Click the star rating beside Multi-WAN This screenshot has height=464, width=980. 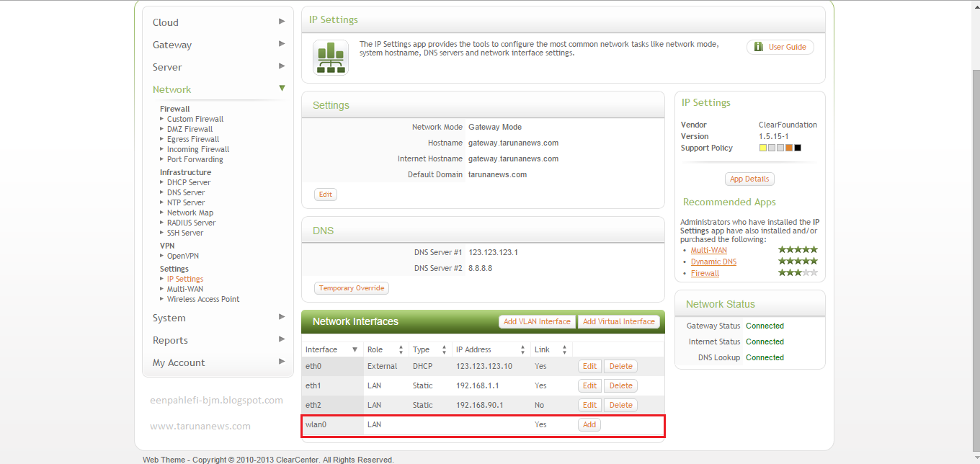point(797,250)
